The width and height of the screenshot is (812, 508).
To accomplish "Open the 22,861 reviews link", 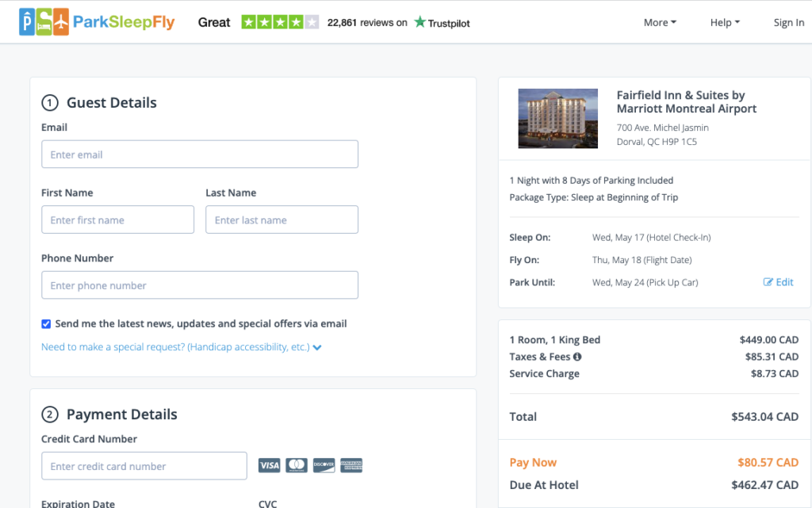I will click(x=366, y=22).
